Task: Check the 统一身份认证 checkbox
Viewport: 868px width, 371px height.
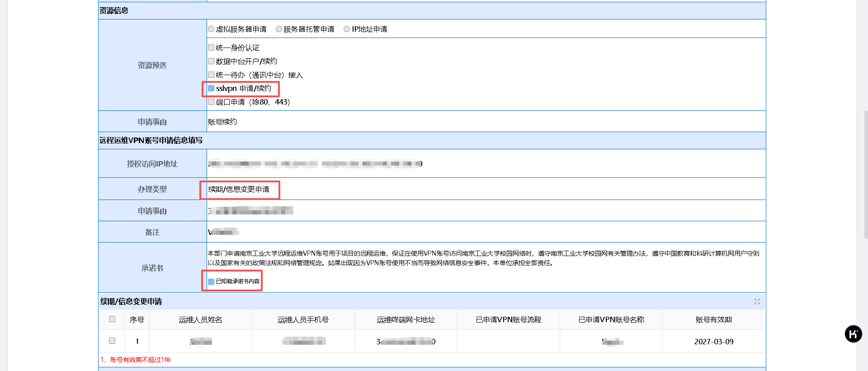Action: (211, 48)
